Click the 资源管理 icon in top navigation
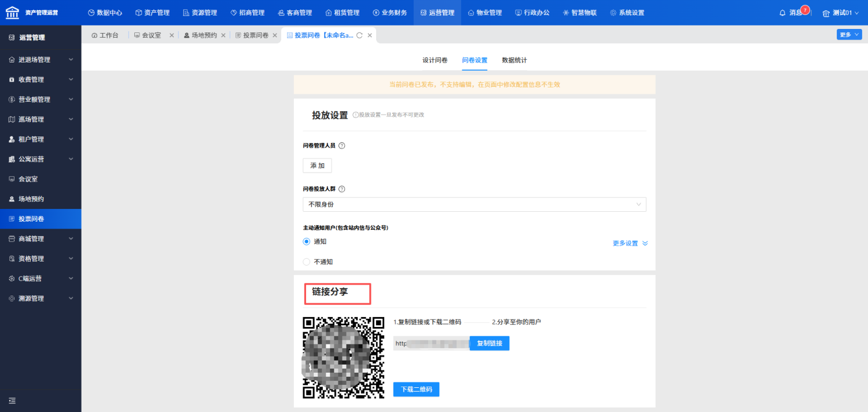Screen dimensions: 868x412 point(186,13)
